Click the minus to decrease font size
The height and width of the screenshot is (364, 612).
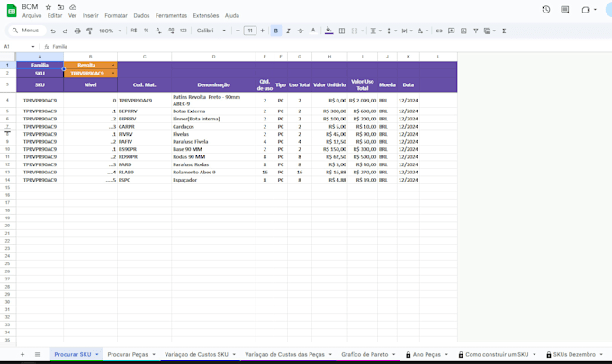point(238,31)
